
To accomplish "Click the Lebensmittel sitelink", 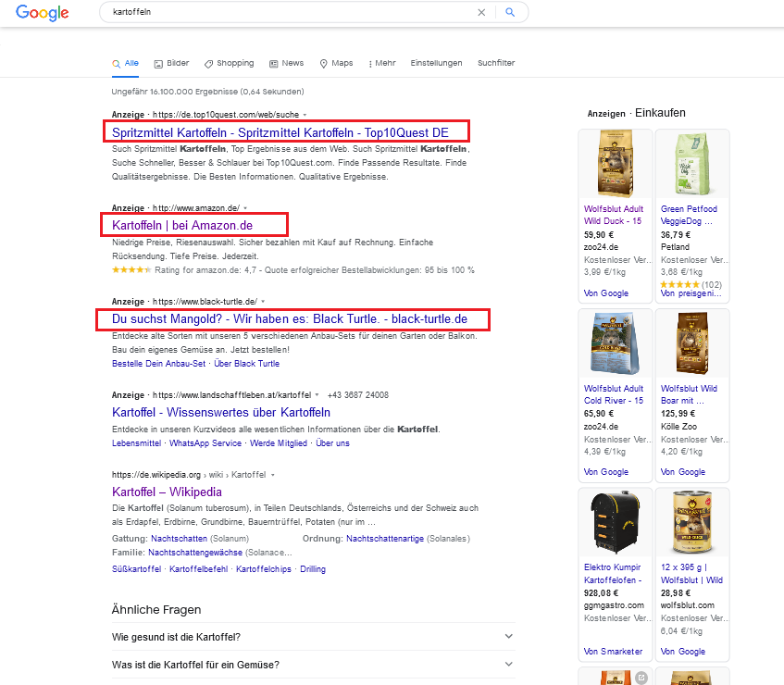I will tap(136, 443).
